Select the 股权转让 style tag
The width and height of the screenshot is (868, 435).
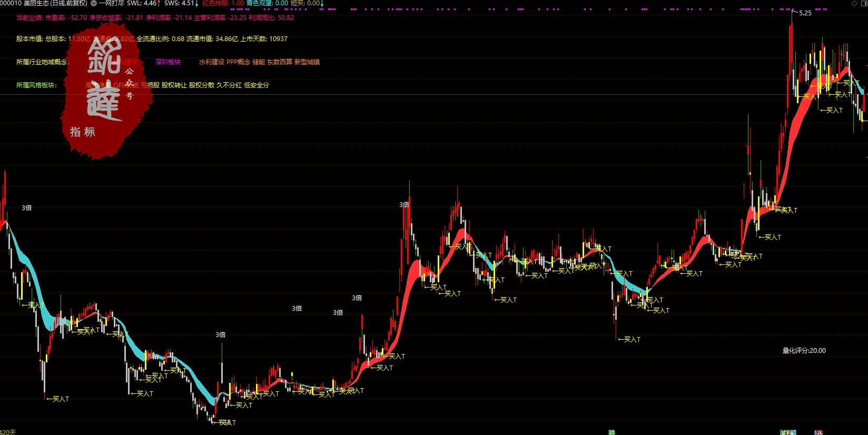[x=174, y=85]
